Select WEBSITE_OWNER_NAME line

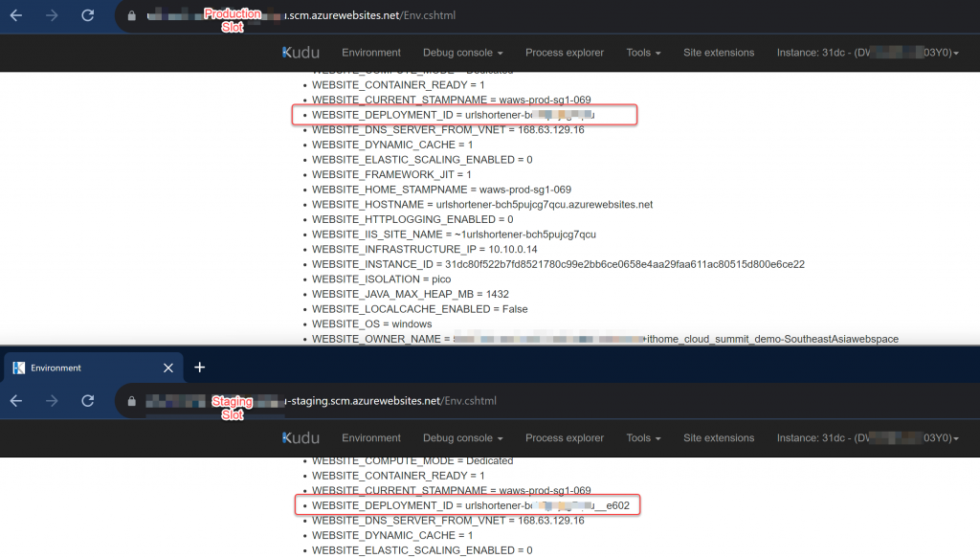(x=605, y=340)
